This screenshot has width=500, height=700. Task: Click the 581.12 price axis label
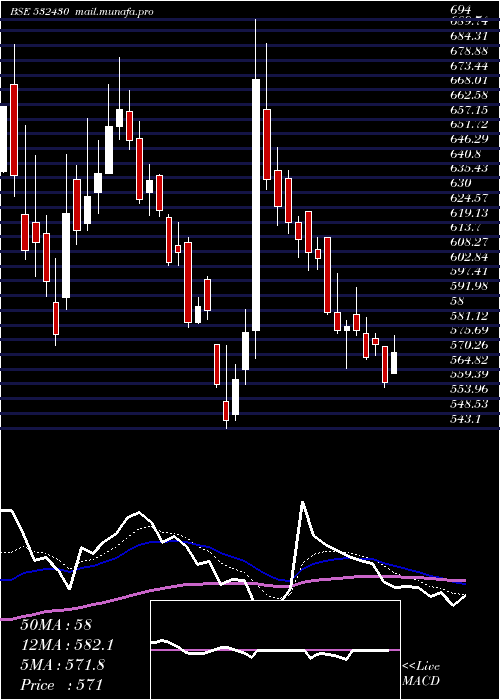[469, 315]
